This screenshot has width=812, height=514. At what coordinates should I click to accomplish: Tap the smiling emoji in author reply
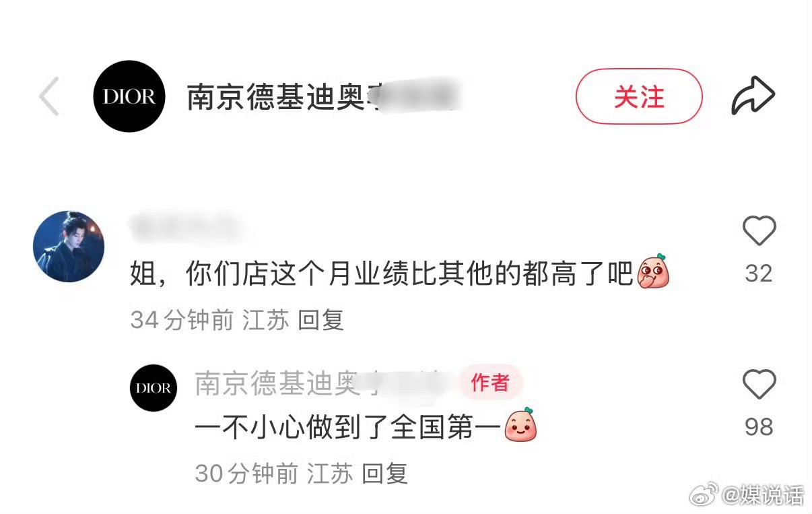point(521,424)
